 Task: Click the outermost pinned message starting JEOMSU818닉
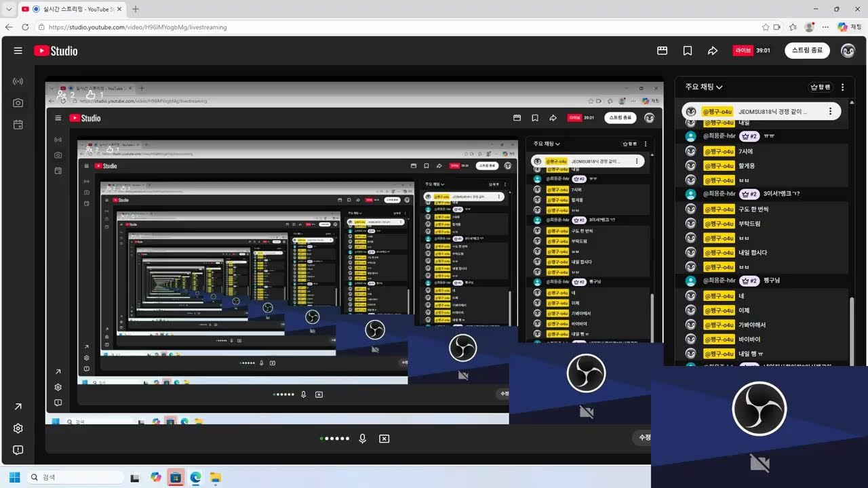coord(762,111)
